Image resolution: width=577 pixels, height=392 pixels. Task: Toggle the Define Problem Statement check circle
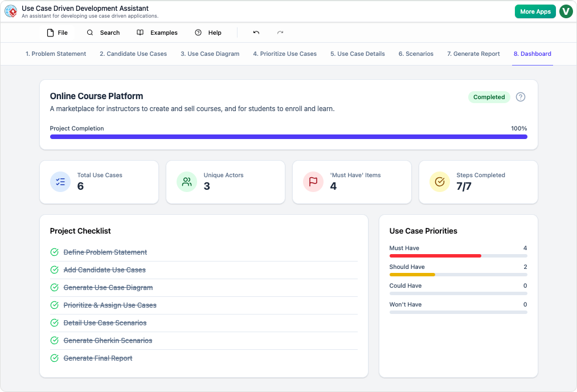pyautogui.click(x=55, y=252)
